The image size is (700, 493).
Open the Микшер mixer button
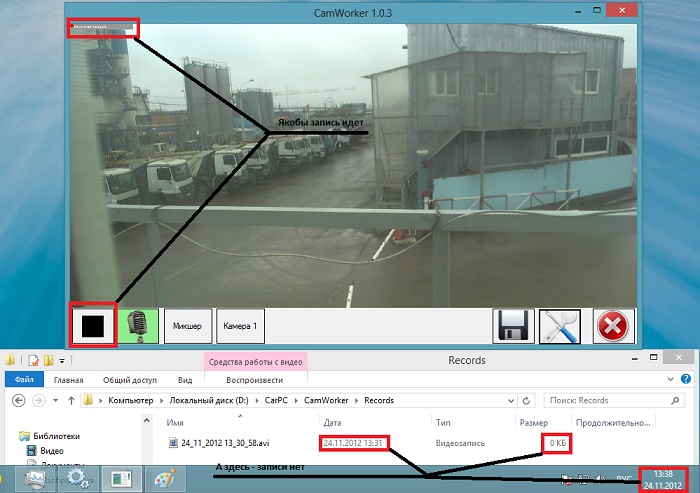click(x=187, y=326)
